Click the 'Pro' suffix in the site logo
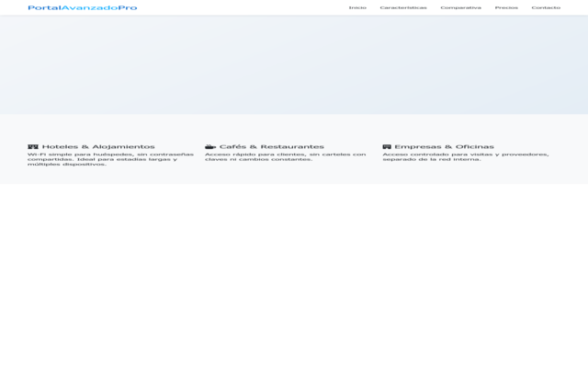The height and width of the screenshot is (368, 588). pos(128,7)
